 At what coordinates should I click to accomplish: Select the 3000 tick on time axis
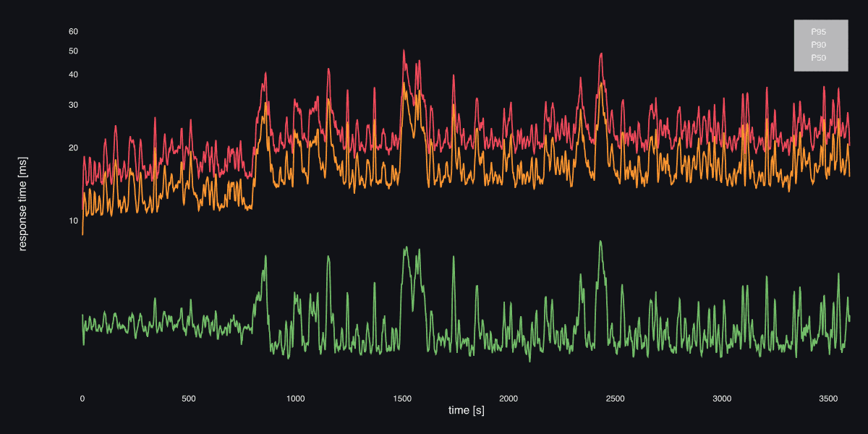[722, 399]
